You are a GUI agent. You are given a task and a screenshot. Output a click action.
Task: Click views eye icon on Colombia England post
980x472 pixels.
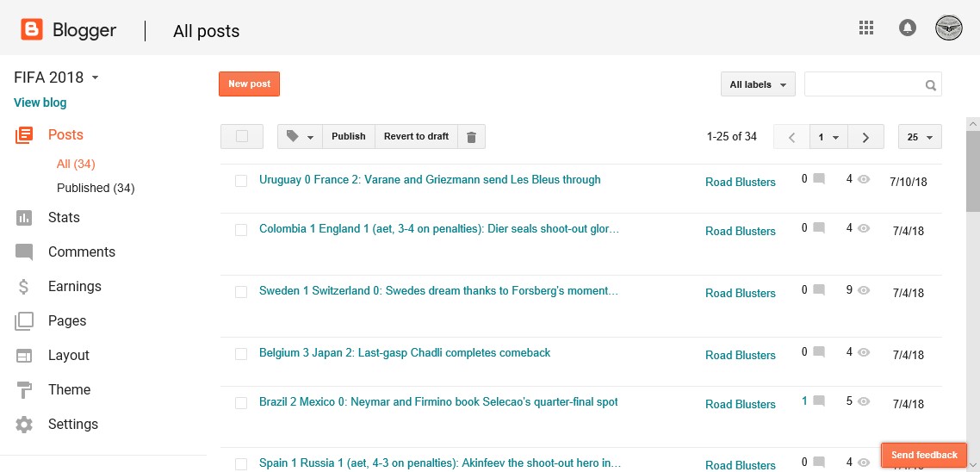[x=864, y=228]
